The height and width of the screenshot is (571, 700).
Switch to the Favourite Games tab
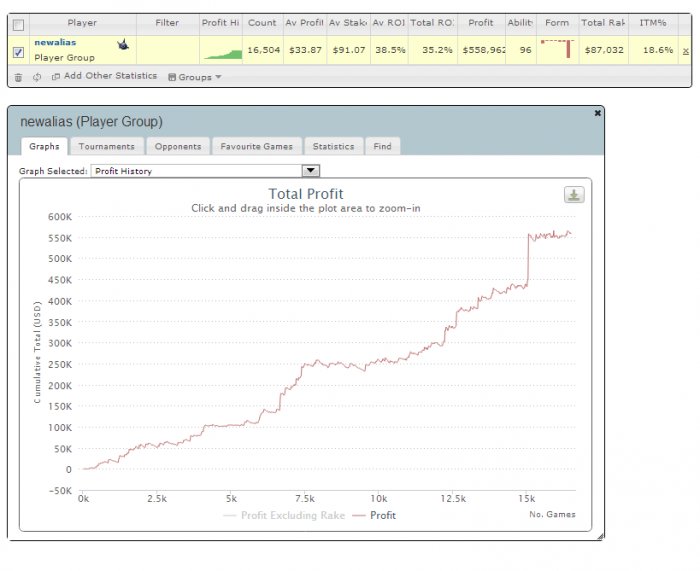tap(257, 146)
